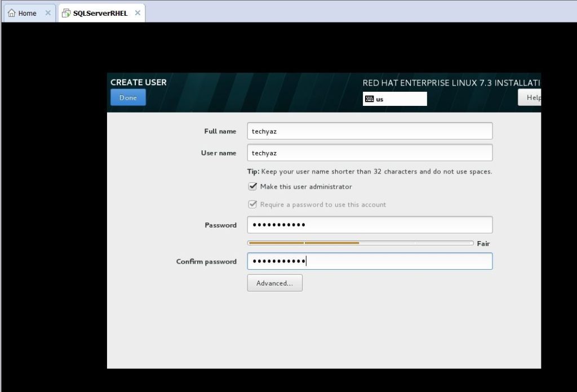Toggle Require a password checkbox
Screen dimensions: 577x392
coord(252,204)
